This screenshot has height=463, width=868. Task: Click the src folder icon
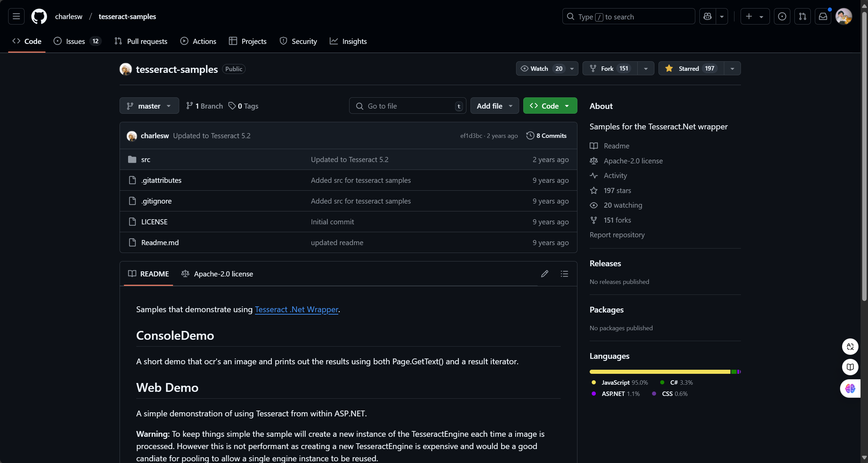tap(132, 159)
